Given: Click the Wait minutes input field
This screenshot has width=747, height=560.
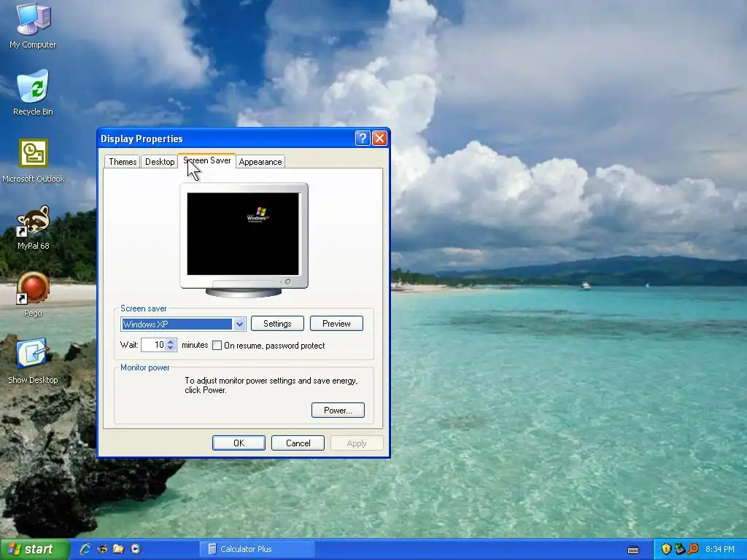Looking at the screenshot, I should pyautogui.click(x=153, y=345).
